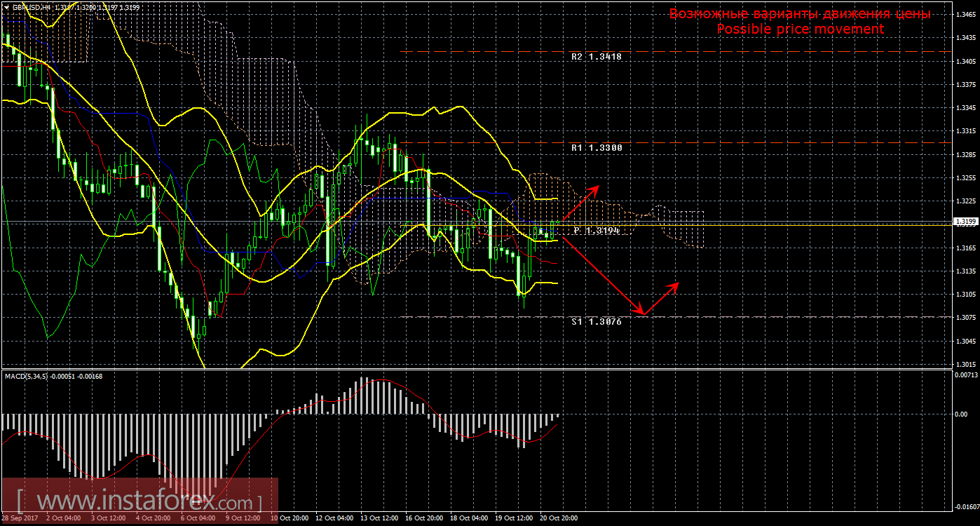
Task: Click the 1.3255 price axis label
Action: click(x=965, y=177)
